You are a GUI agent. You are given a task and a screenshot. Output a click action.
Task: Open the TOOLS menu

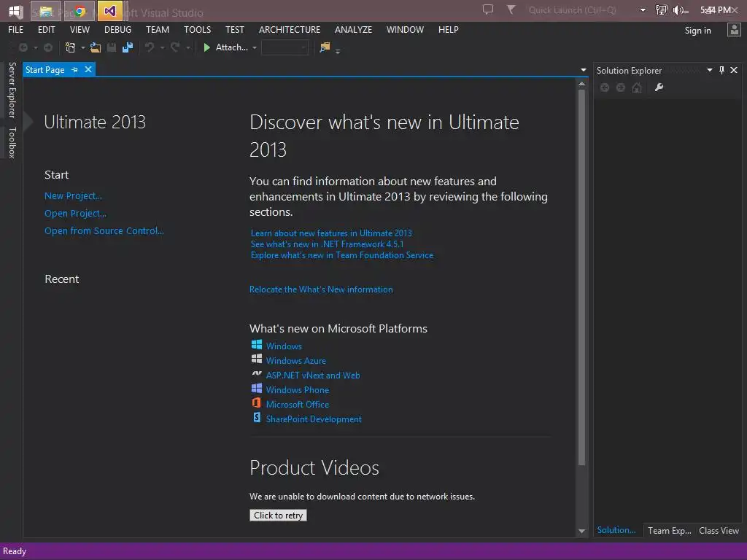(197, 29)
